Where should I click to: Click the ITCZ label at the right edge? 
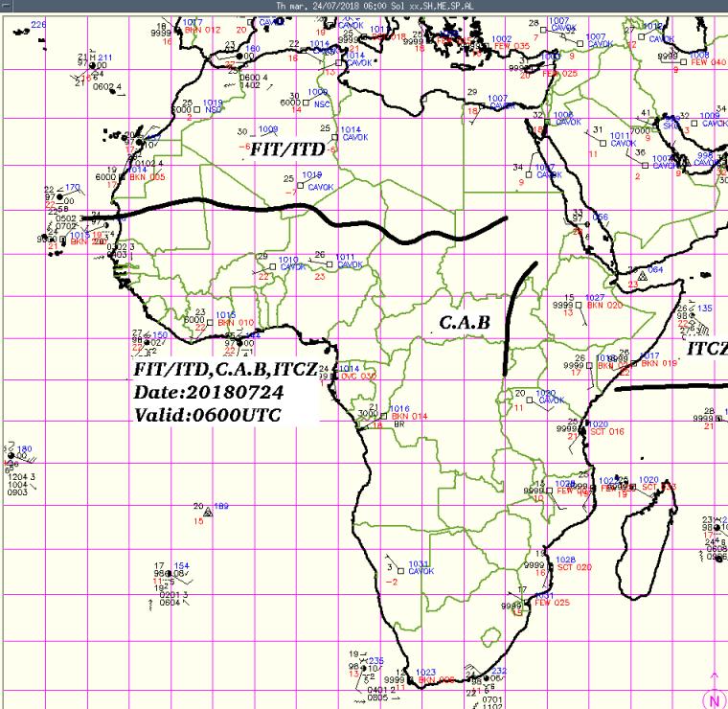tap(707, 350)
